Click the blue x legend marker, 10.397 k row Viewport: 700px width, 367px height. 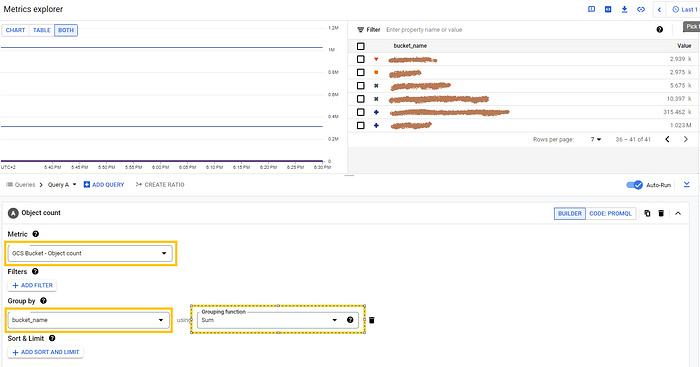pos(376,99)
